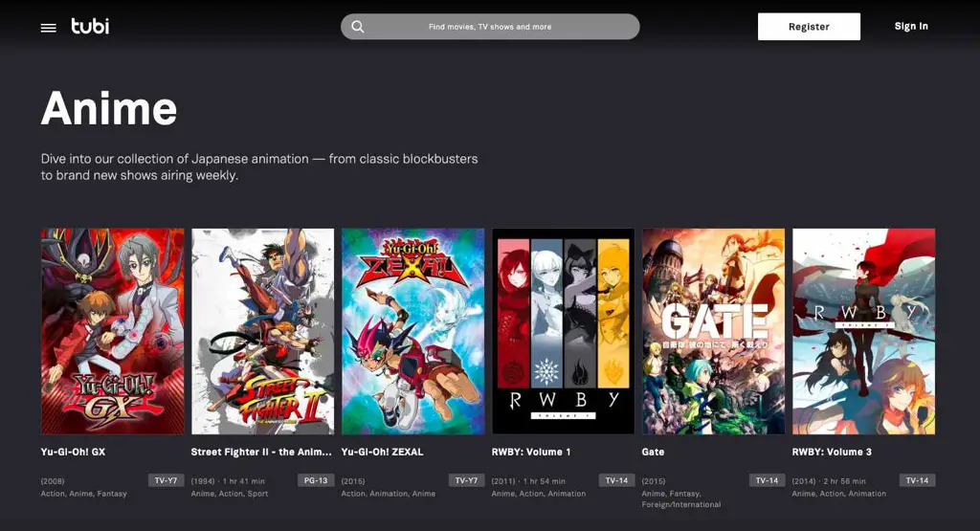Click the Street Fighter II title link
The width and height of the screenshot is (980, 531).
click(x=261, y=452)
